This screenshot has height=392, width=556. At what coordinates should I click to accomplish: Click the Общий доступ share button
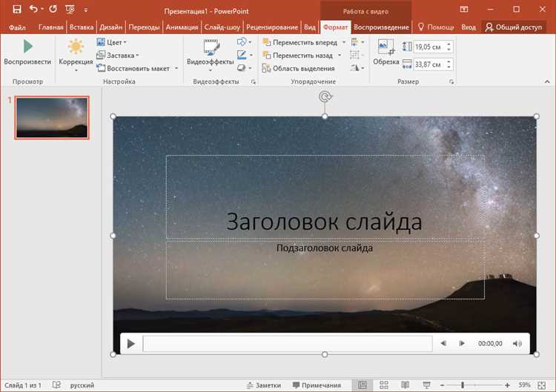(x=513, y=27)
